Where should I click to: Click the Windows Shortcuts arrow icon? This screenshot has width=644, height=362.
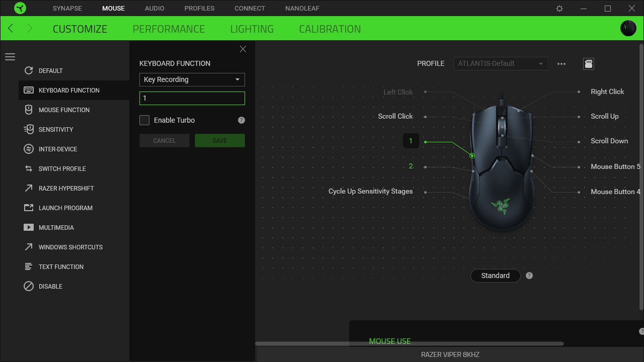point(29,247)
